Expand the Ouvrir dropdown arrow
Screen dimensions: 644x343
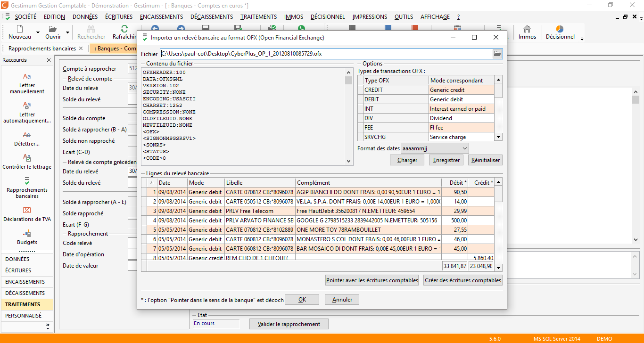point(67,33)
